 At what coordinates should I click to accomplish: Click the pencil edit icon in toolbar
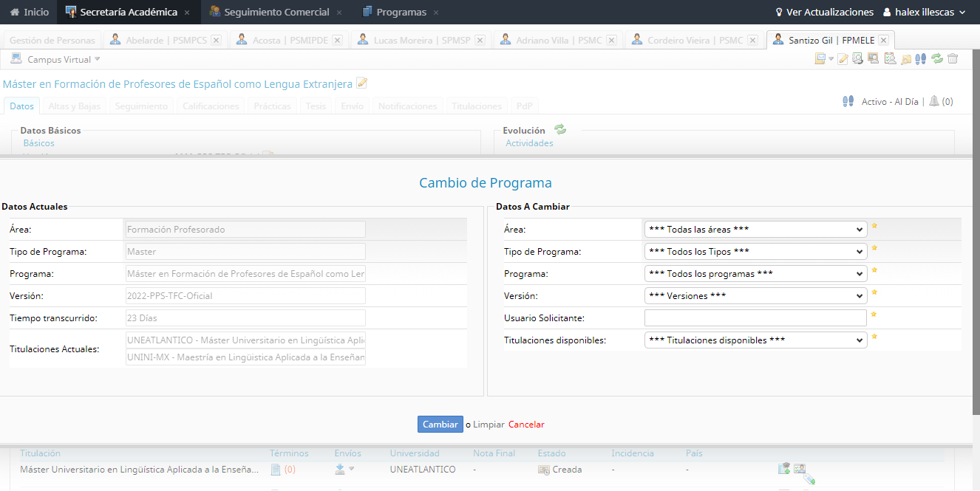click(843, 59)
